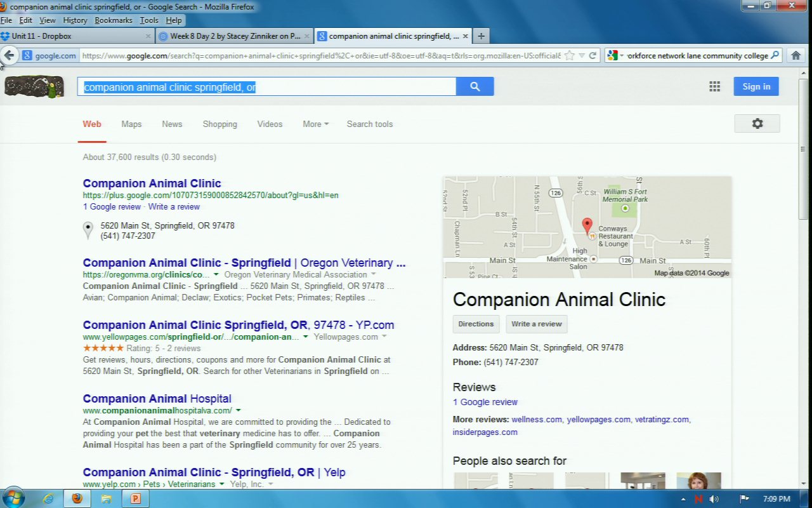Open the search engine selector dropdown
The height and width of the screenshot is (508, 812).
pyautogui.click(x=615, y=55)
